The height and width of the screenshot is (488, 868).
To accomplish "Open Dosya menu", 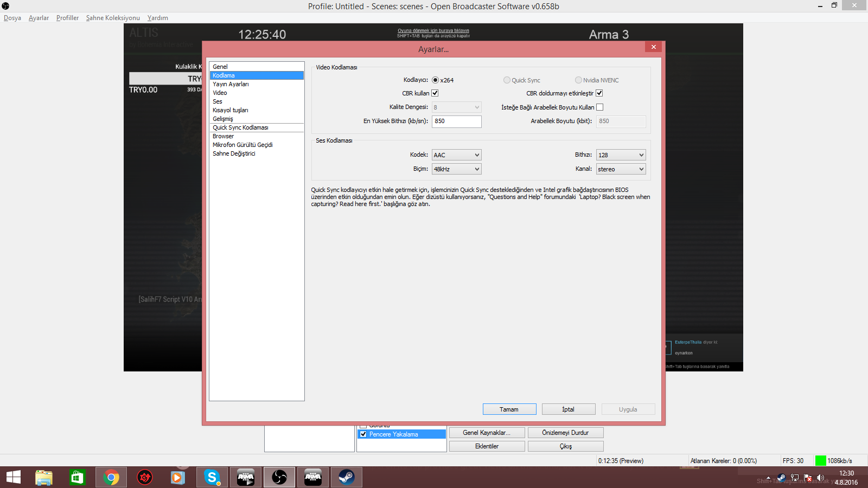I will tap(12, 18).
